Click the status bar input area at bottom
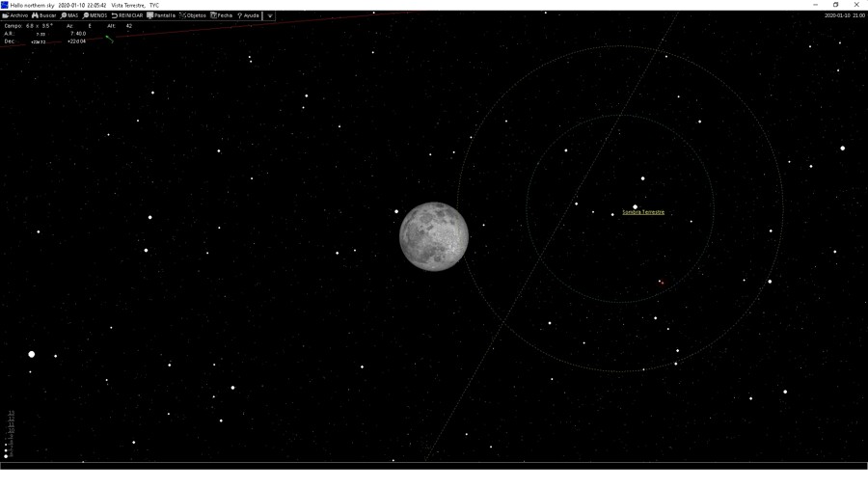 [434, 466]
